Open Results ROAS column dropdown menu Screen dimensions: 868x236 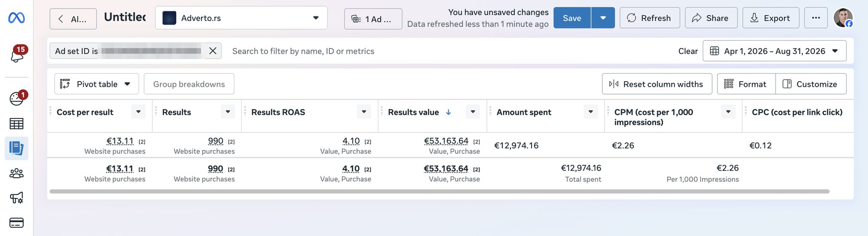(x=364, y=112)
